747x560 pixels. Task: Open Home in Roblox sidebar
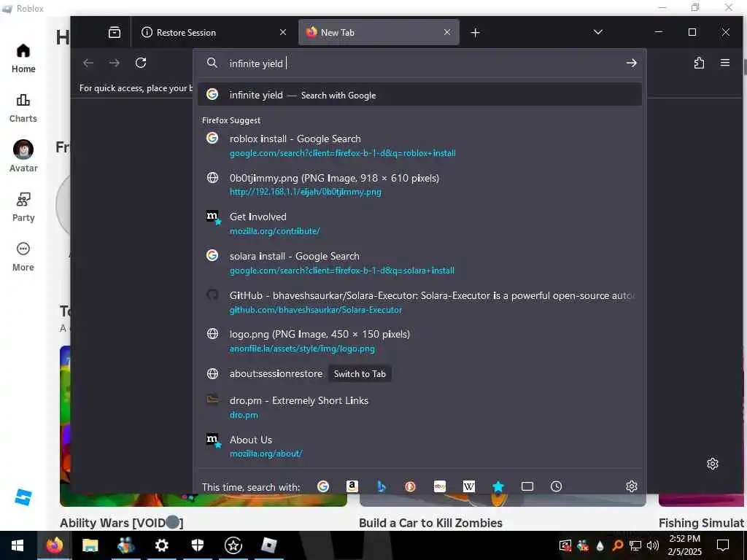(23, 58)
